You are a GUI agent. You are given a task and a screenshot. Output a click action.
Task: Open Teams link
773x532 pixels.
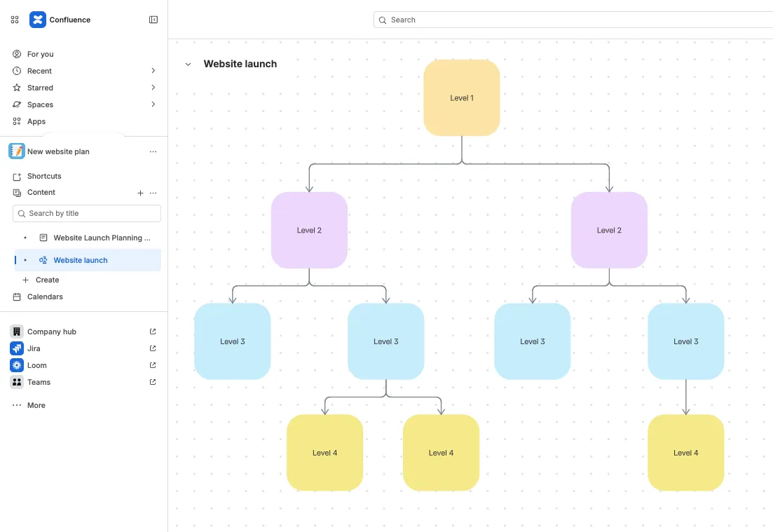point(39,382)
